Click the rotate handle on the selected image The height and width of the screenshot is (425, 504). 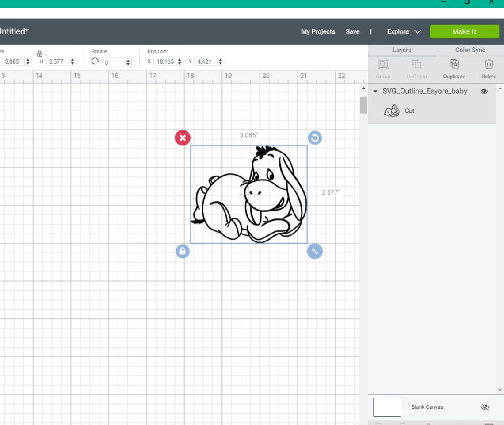click(x=315, y=138)
